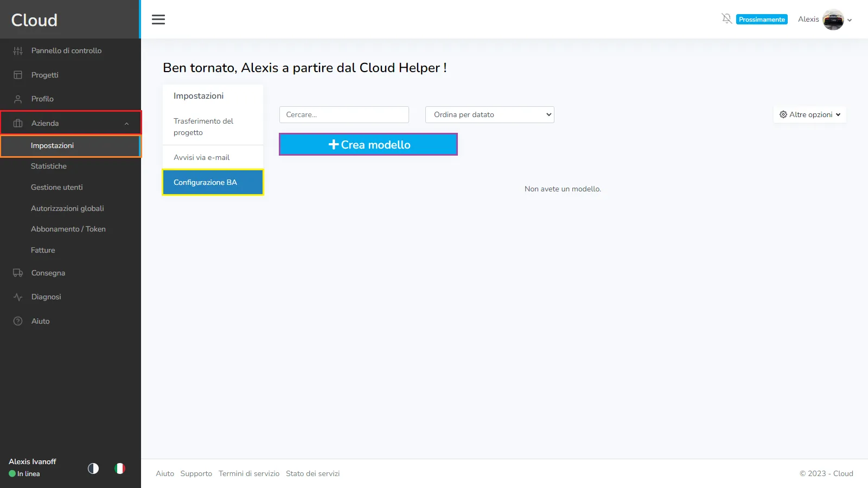
Task: Click Alexis username in header
Action: [808, 20]
